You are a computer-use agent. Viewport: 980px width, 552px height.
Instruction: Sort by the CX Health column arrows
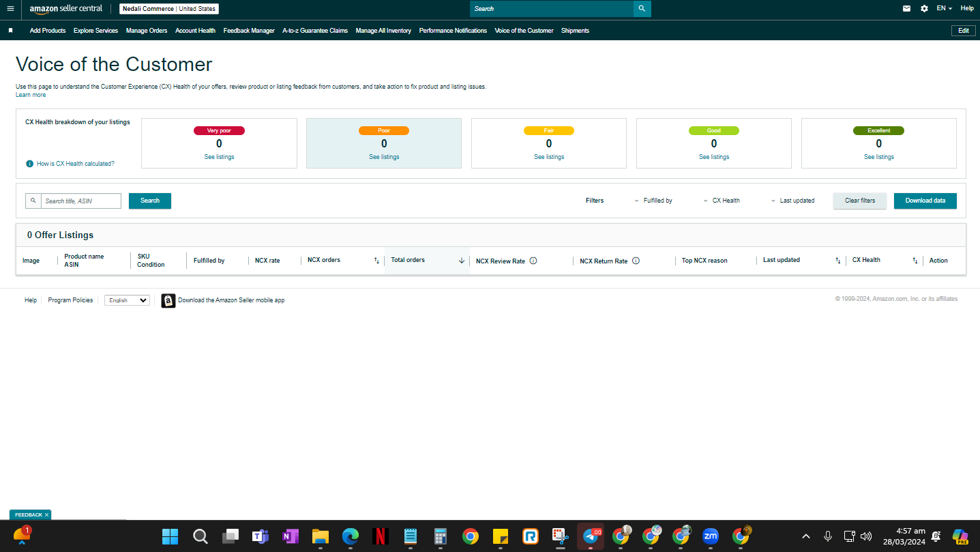click(x=915, y=261)
